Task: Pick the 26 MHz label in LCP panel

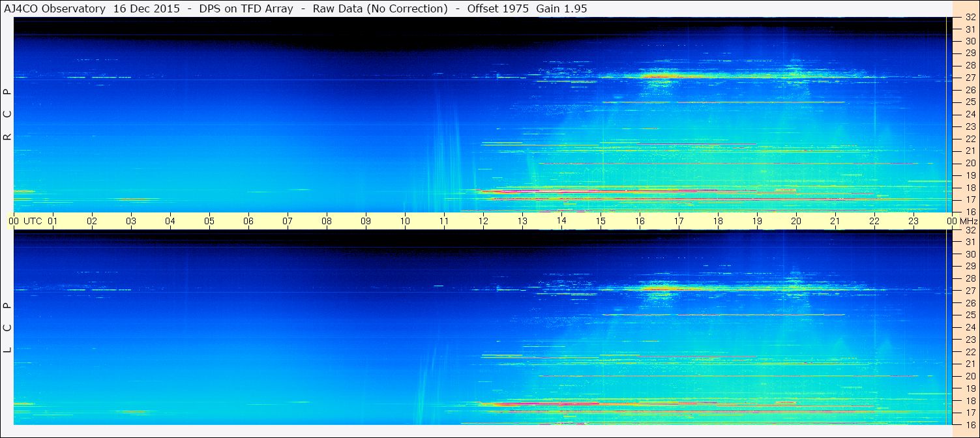Action: click(x=970, y=303)
